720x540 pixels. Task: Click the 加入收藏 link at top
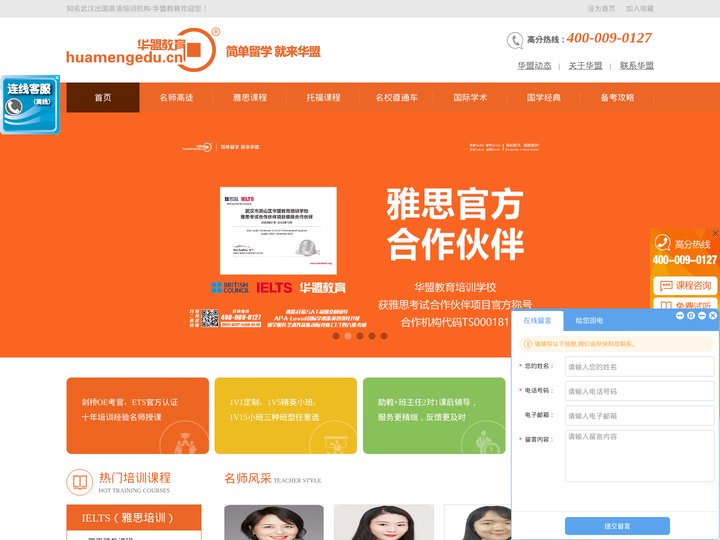click(x=640, y=8)
